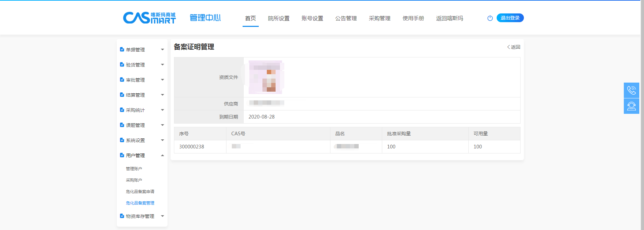The width and height of the screenshot is (644, 230).
Task: Go to 采购管理 in top navigation
Action: [x=380, y=18]
